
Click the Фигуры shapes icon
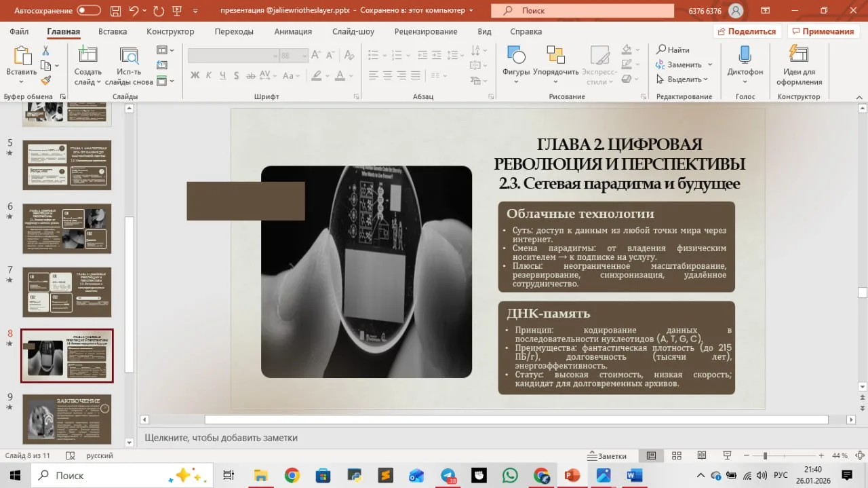[516, 55]
